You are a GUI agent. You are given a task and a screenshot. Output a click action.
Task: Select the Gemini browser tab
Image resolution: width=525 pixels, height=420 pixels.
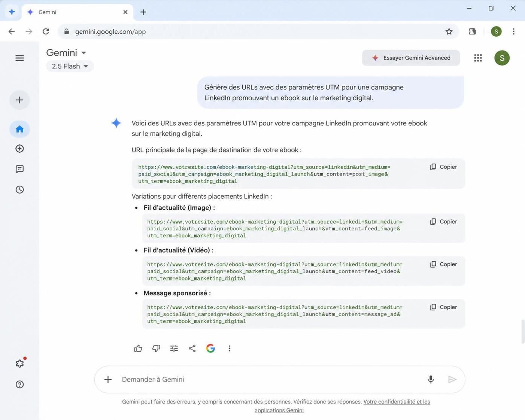tap(78, 12)
